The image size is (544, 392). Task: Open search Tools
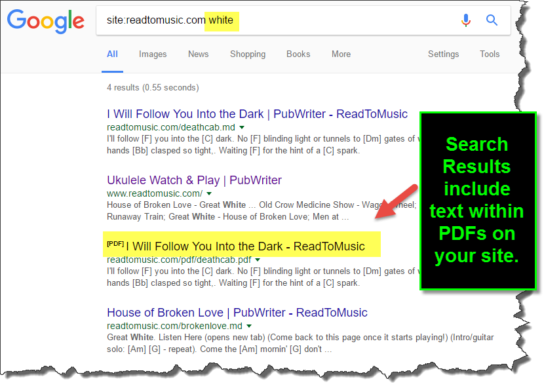pyautogui.click(x=490, y=54)
